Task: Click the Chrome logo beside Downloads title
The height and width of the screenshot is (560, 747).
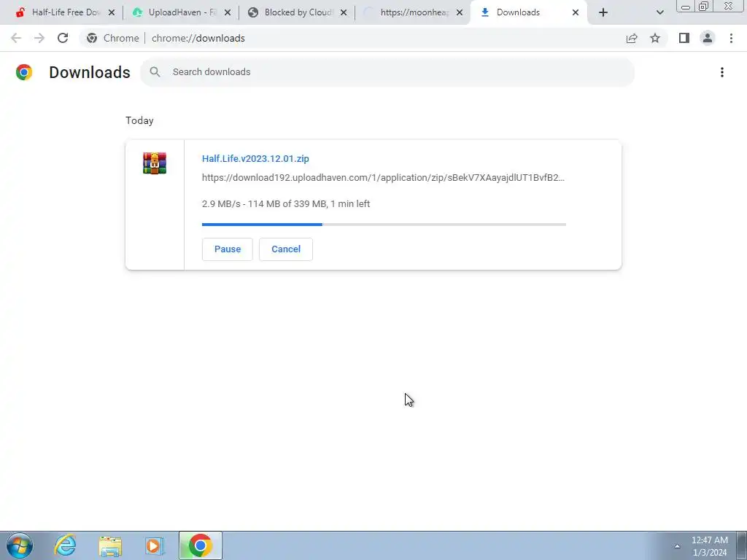Action: click(24, 72)
